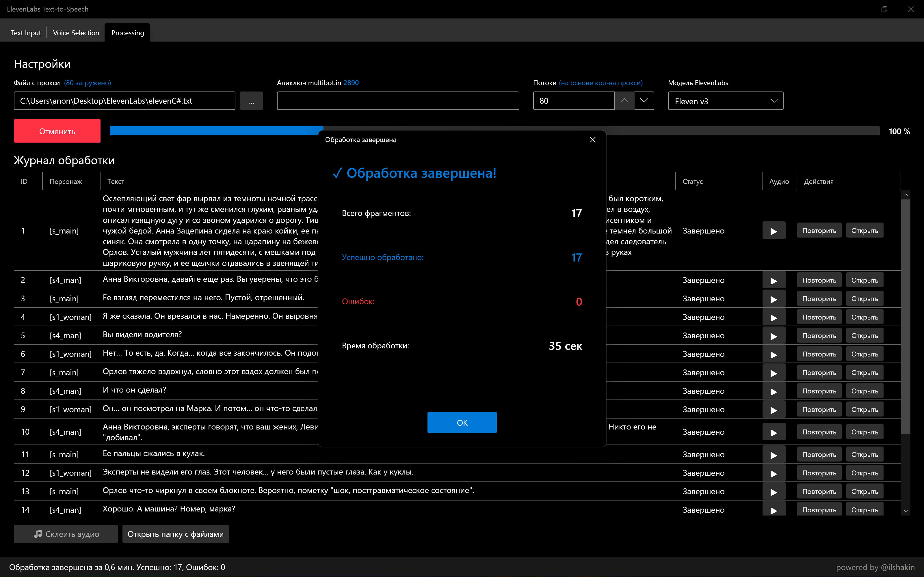Screen dimensions: 924x577
Task: Increase thread count with up arrow
Action: click(624, 101)
